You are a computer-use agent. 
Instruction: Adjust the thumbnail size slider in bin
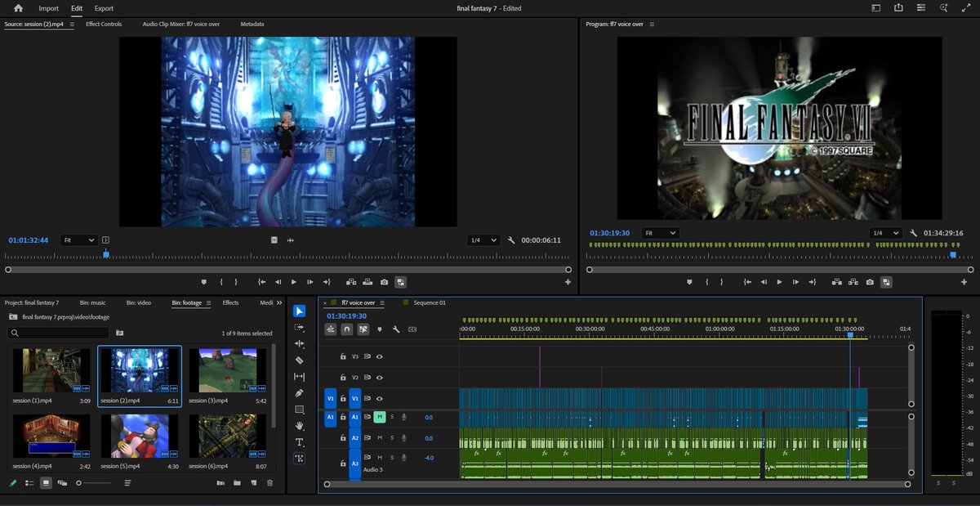pyautogui.click(x=79, y=483)
